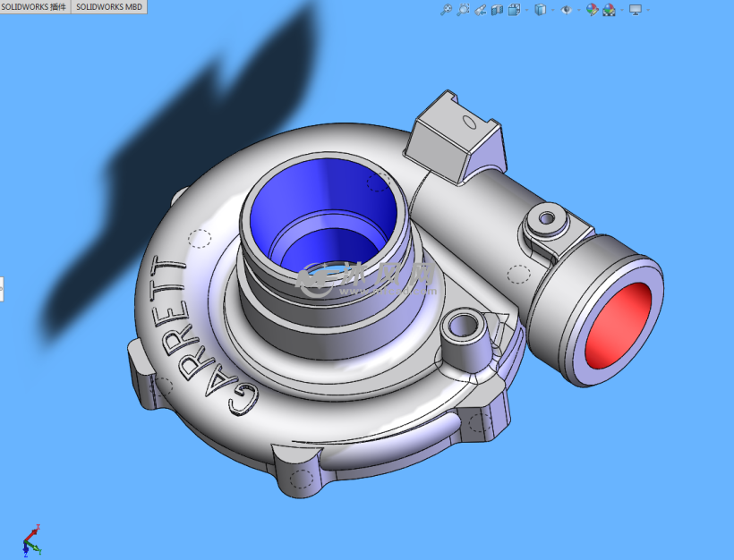Click the Display Style cube icon
Screen dimensions: 734x560
pos(541,10)
